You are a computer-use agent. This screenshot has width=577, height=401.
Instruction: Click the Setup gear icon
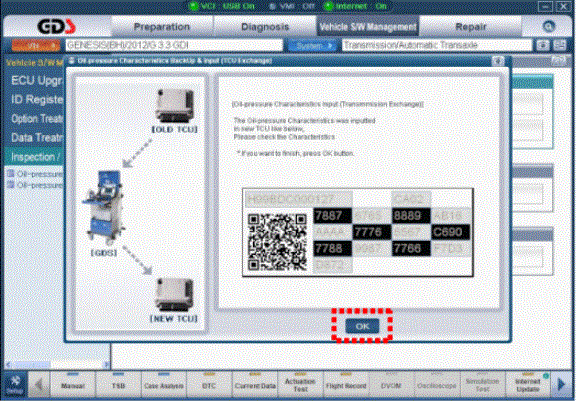pos(15,384)
